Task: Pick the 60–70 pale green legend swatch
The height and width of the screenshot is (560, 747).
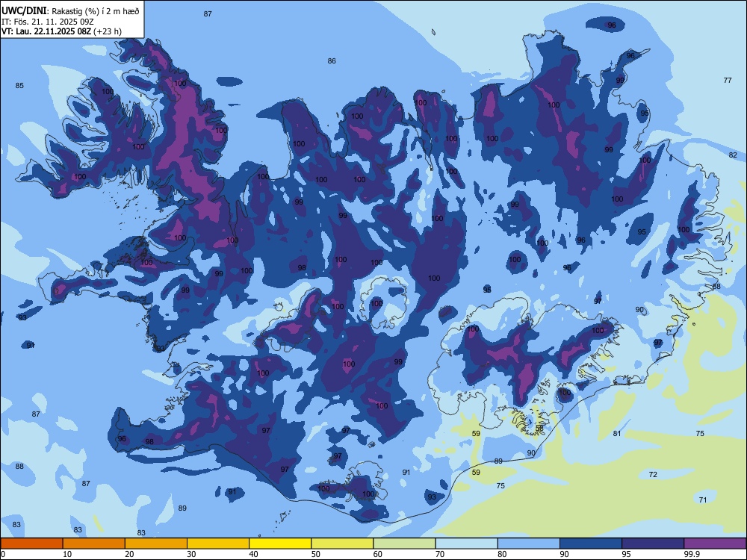Action: coord(404,544)
